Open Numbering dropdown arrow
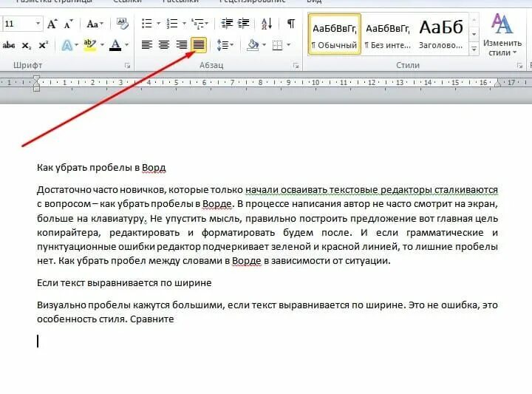The image size is (532, 394). tap(184, 24)
